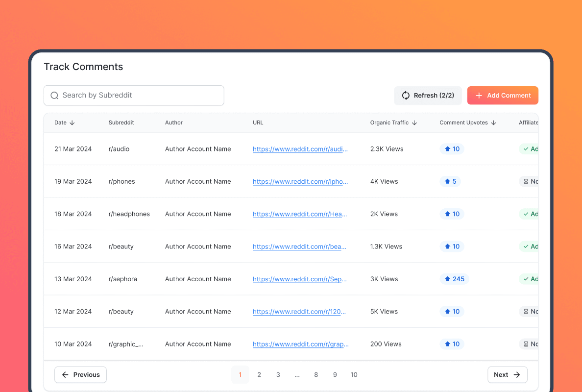The height and width of the screenshot is (392, 582).
Task: Click affiliate check badge in r/audio row
Action: pyautogui.click(x=529, y=149)
